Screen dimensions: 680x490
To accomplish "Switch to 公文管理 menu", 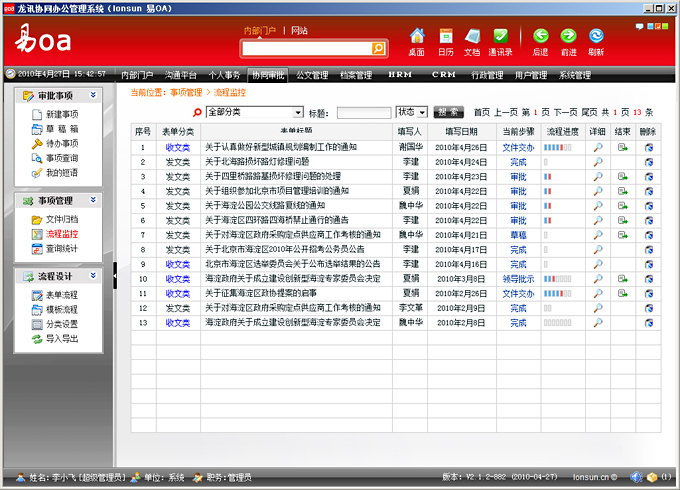I will click(312, 75).
